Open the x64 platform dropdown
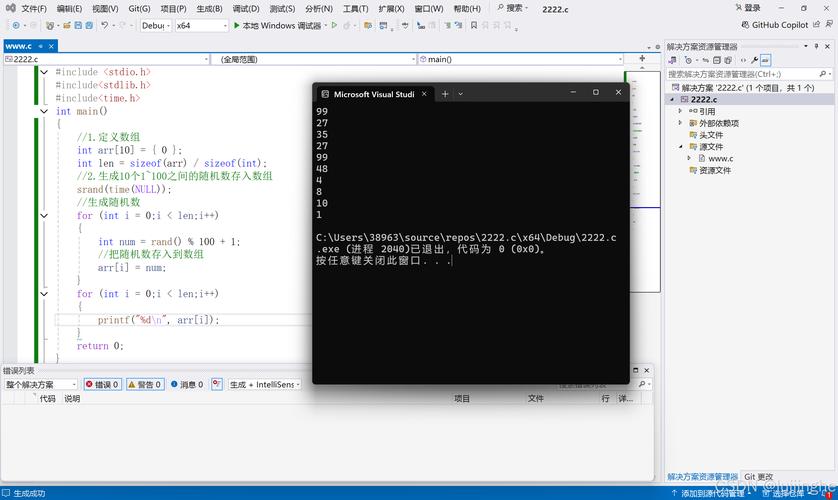838x500 pixels. (x=201, y=25)
